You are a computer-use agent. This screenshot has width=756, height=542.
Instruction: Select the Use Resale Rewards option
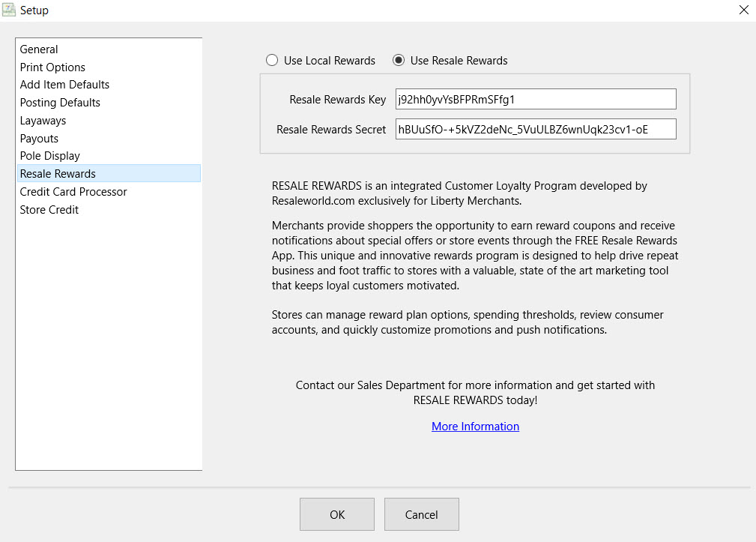click(399, 61)
